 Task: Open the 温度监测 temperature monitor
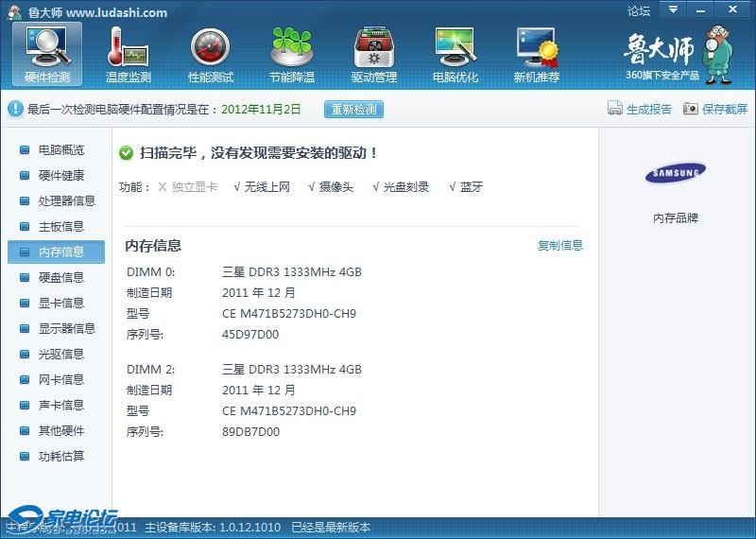[x=129, y=55]
